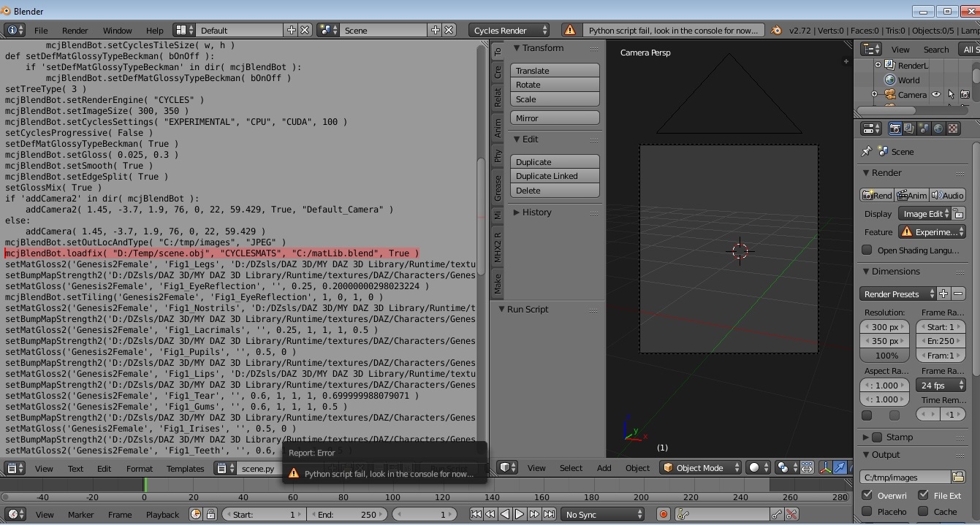980x525 pixels.
Task: Click the End frame 250 field
Action: point(346,515)
